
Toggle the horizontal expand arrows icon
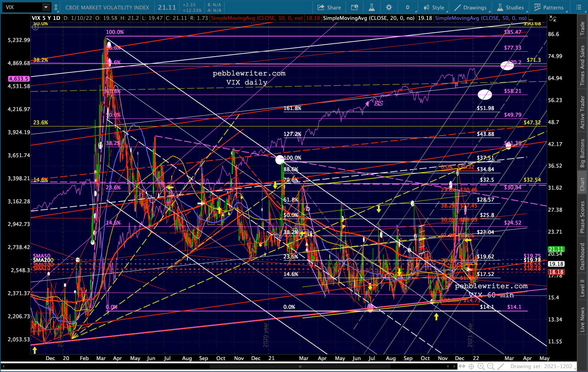pos(462,366)
